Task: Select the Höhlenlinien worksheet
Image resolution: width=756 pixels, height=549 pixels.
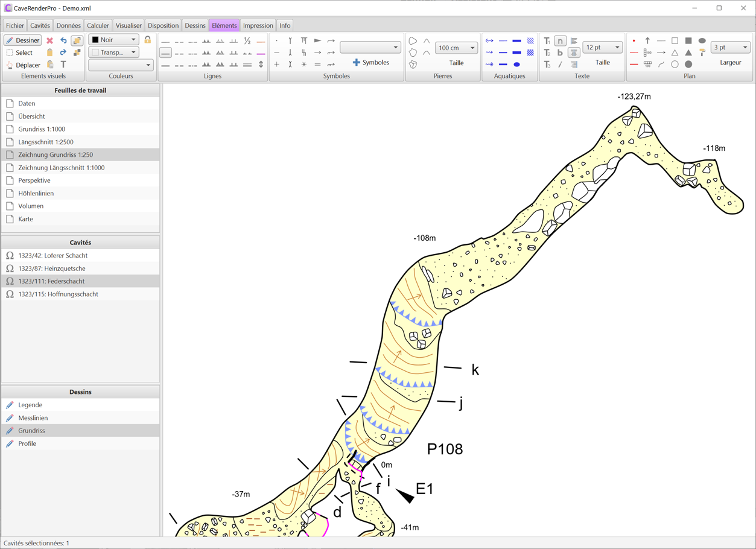Action: 36,193
